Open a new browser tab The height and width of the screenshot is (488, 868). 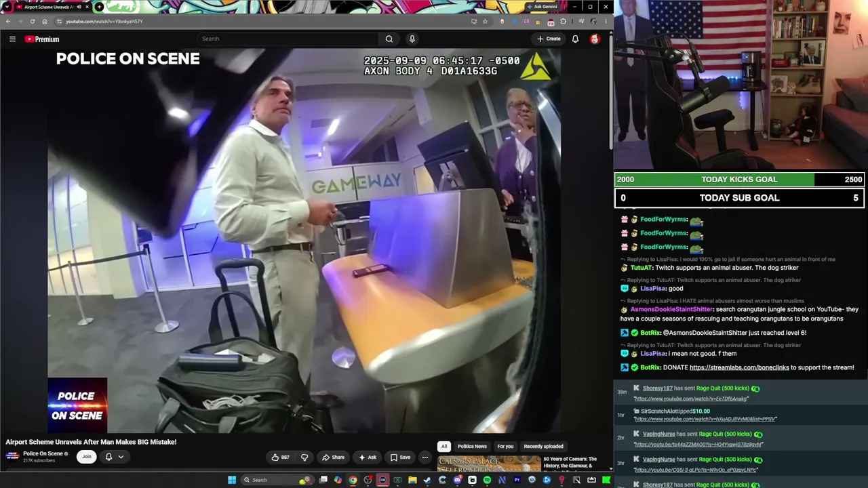click(99, 7)
